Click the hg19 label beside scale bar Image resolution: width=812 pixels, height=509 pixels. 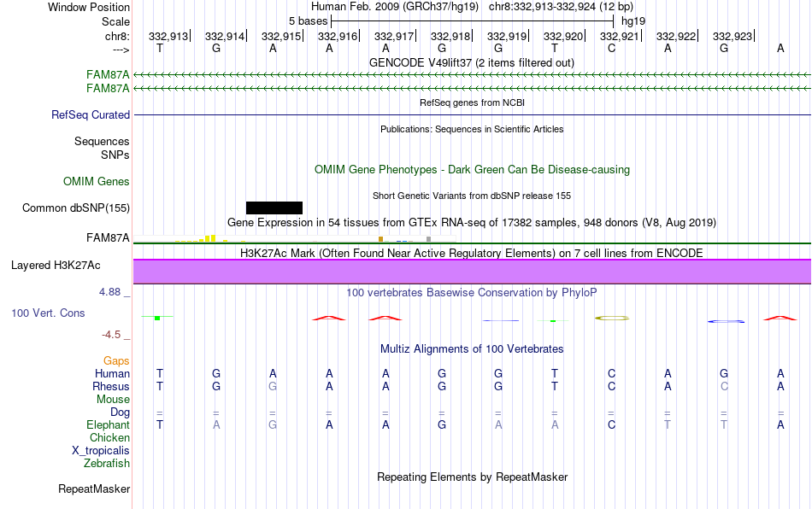tap(633, 21)
